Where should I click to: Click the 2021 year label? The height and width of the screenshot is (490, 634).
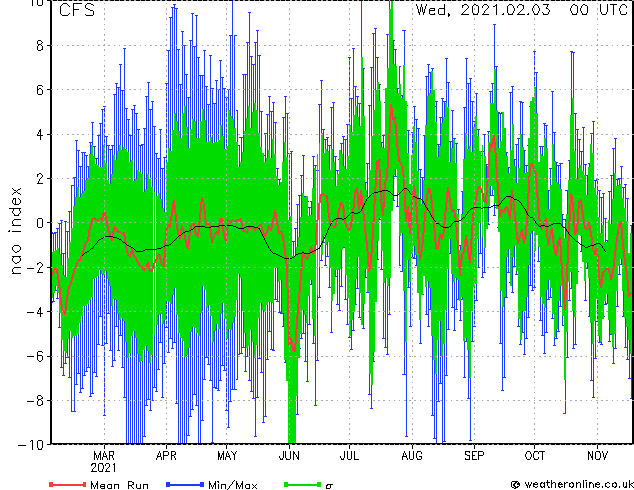point(104,468)
